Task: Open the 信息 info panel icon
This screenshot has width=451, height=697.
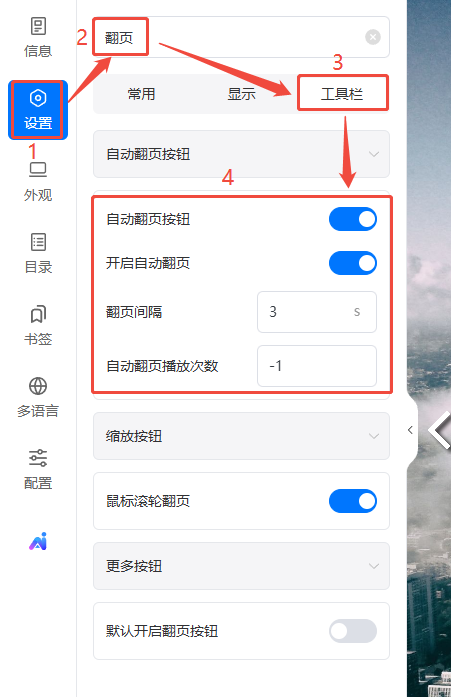Action: tap(38, 38)
